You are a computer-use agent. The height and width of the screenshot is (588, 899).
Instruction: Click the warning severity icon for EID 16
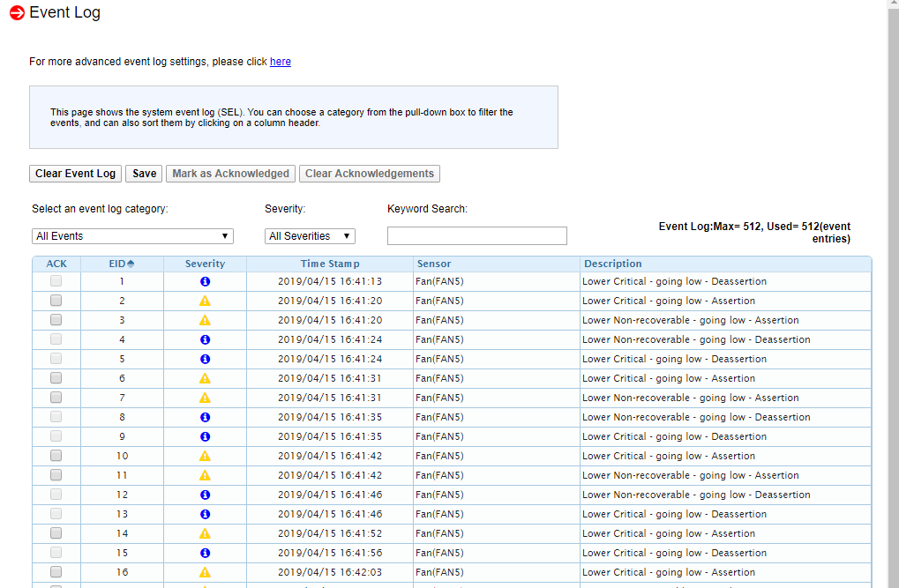click(205, 572)
